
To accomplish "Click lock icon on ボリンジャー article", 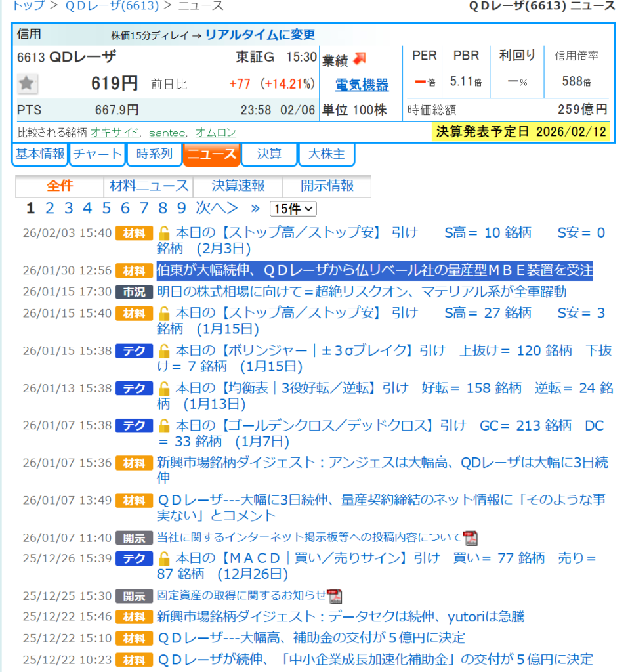I will [x=164, y=351].
